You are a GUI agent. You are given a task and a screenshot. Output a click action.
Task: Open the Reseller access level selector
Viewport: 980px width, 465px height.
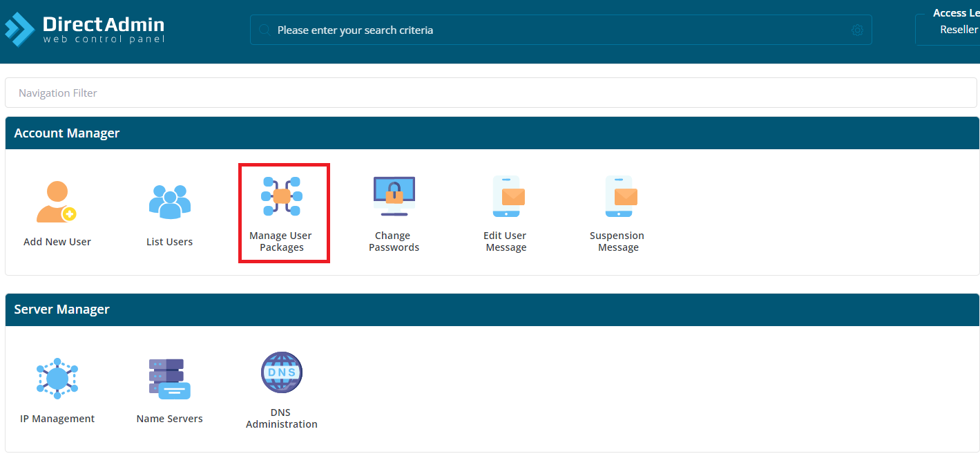tap(959, 29)
